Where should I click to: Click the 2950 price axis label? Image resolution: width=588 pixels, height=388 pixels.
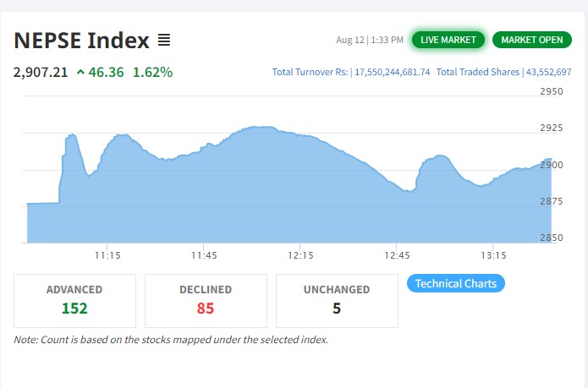tap(551, 90)
